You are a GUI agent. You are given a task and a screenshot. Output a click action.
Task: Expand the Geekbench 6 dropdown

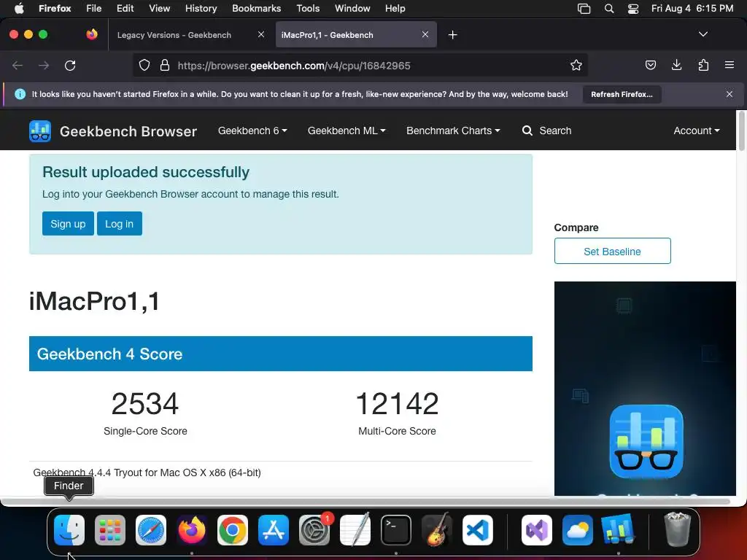click(252, 131)
